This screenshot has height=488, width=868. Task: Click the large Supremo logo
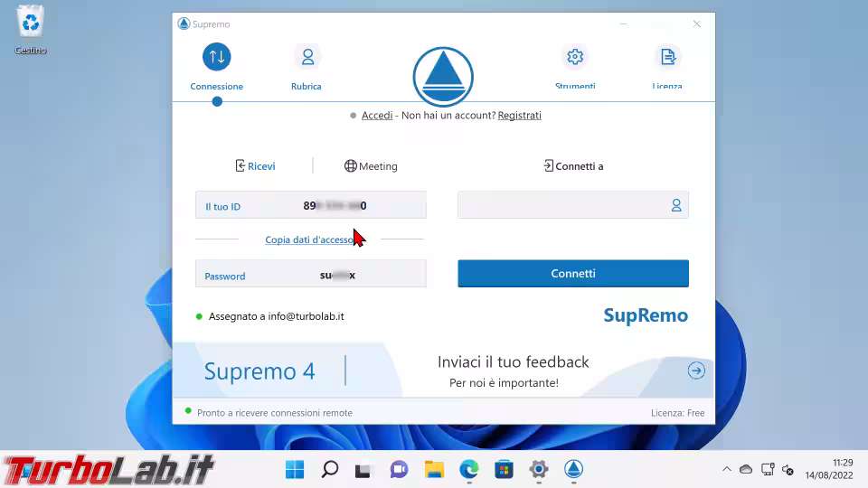click(443, 76)
